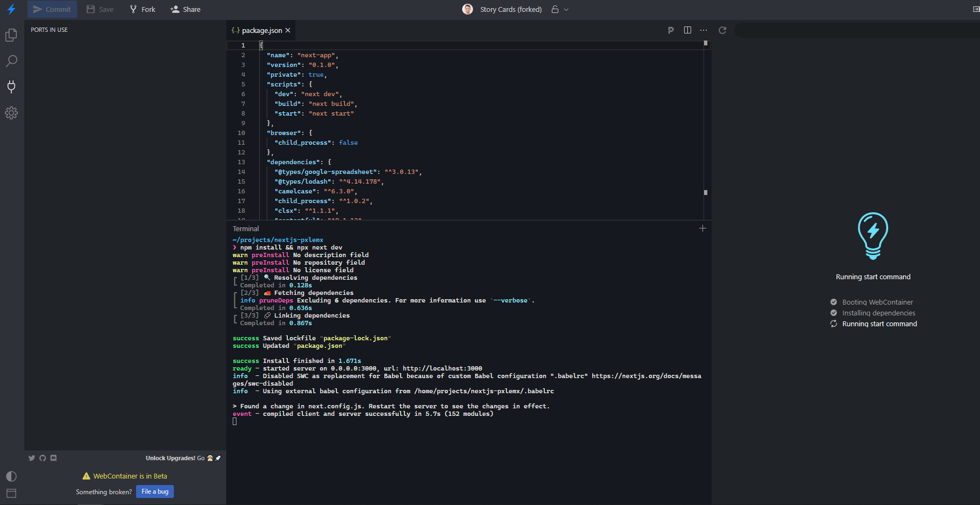Format code using the Prettier icon
The height and width of the screenshot is (505, 980).
pyautogui.click(x=671, y=30)
